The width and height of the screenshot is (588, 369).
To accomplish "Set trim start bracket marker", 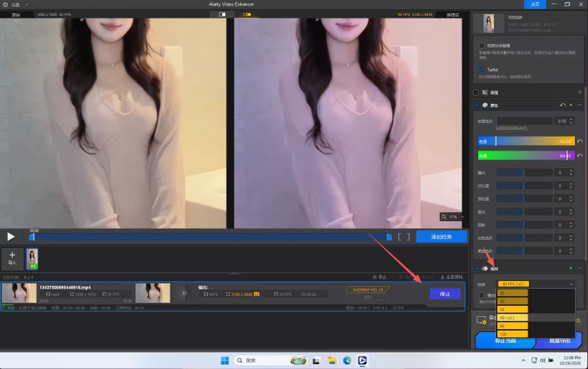I will pos(400,237).
